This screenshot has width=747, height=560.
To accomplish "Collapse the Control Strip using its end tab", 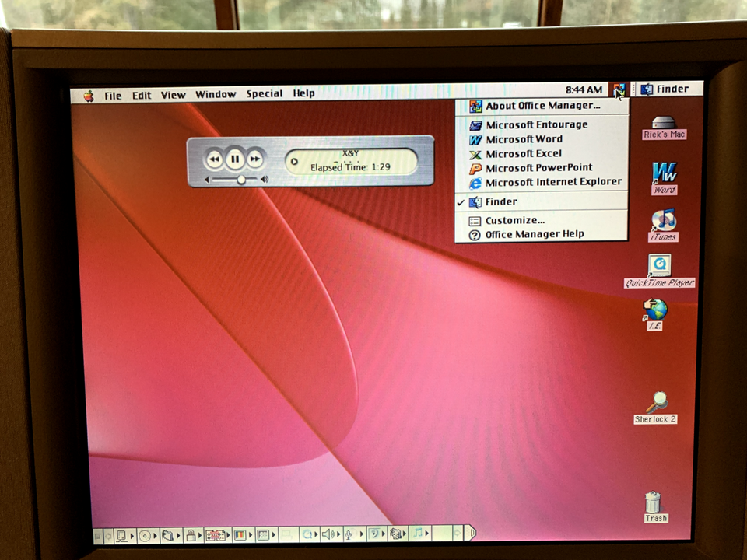I will (473, 534).
